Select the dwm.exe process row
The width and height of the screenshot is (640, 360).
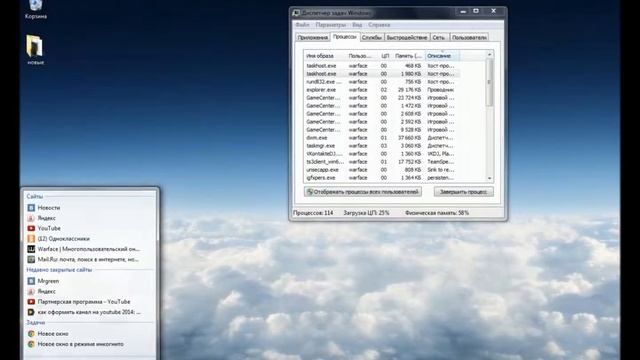click(382, 138)
